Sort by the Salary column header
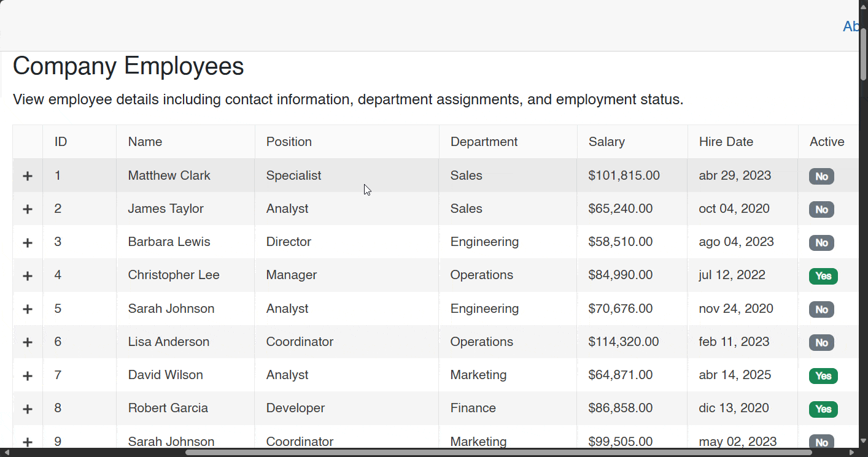The width and height of the screenshot is (868, 457). [606, 142]
